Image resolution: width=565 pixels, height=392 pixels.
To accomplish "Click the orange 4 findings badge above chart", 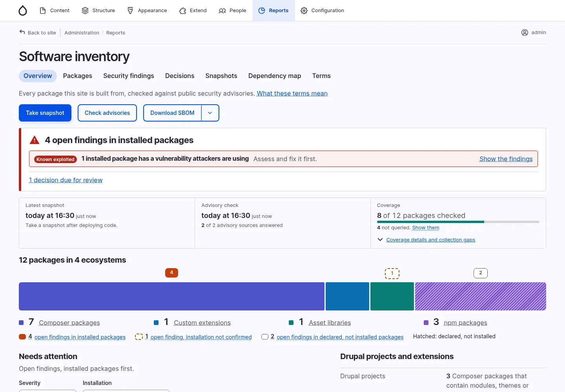I will [x=171, y=273].
